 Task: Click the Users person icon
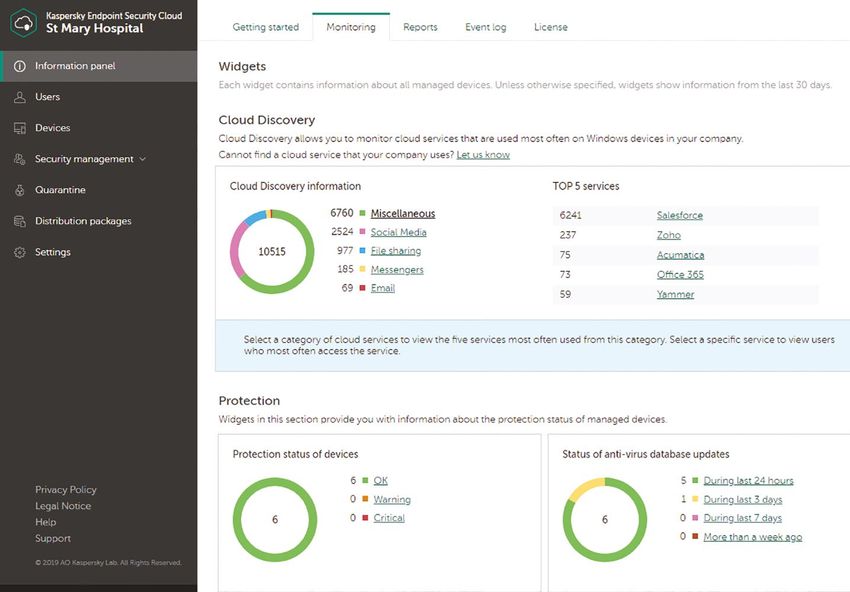point(20,97)
